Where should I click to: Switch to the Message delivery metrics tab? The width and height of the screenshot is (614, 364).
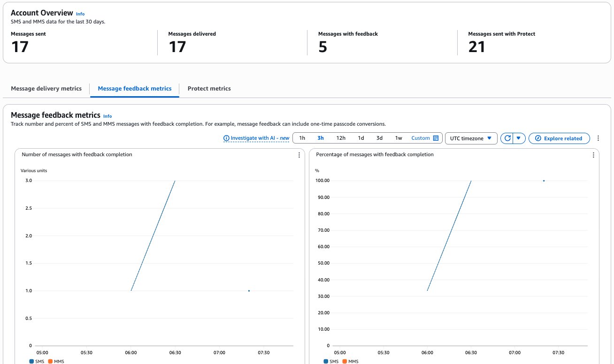tap(46, 89)
